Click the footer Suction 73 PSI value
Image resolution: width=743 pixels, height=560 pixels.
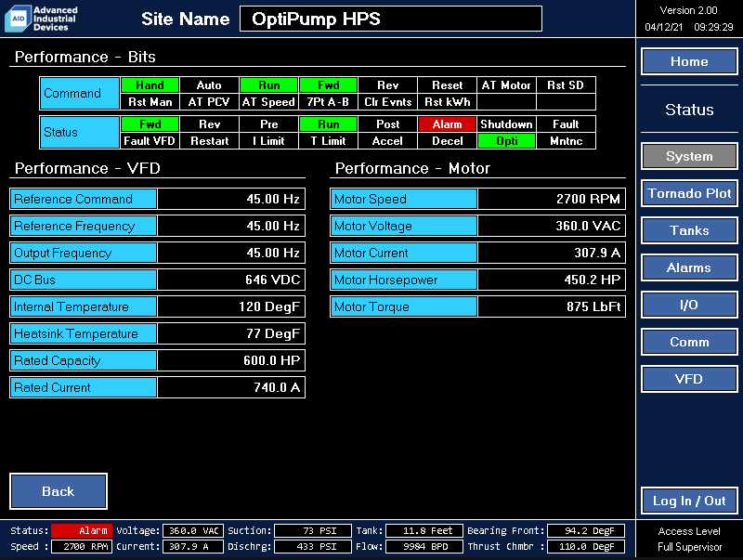[x=313, y=530]
